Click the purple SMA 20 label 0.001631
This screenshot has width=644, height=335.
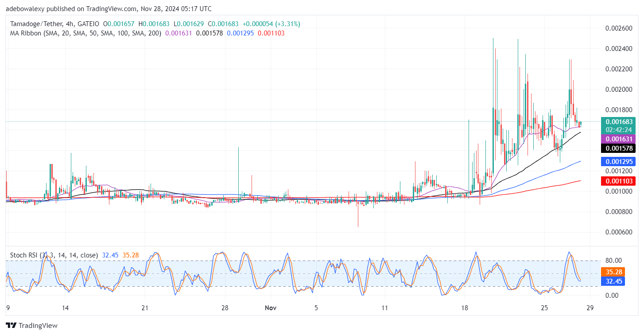[x=618, y=139]
